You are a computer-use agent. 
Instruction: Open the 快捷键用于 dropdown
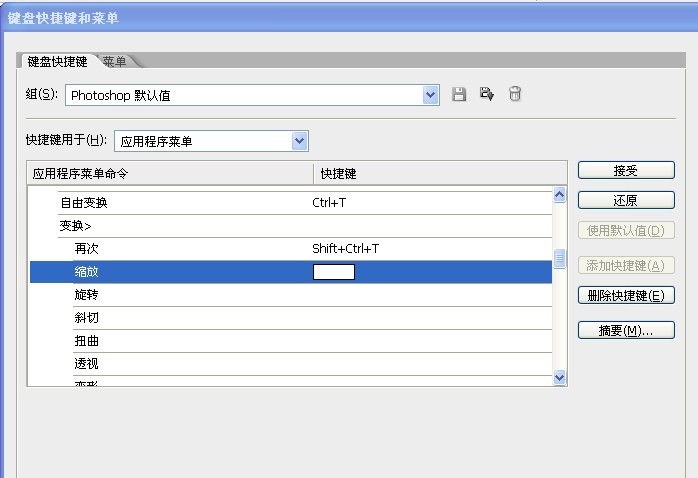[300, 141]
